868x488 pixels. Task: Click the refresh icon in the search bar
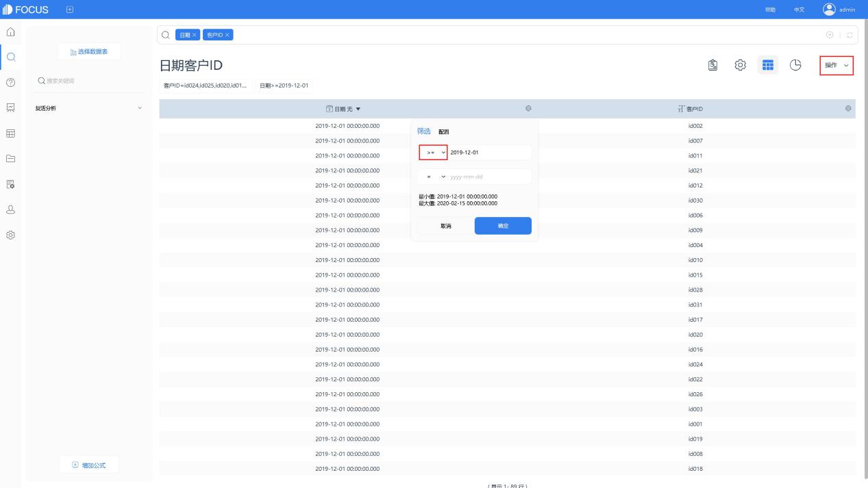[850, 35]
